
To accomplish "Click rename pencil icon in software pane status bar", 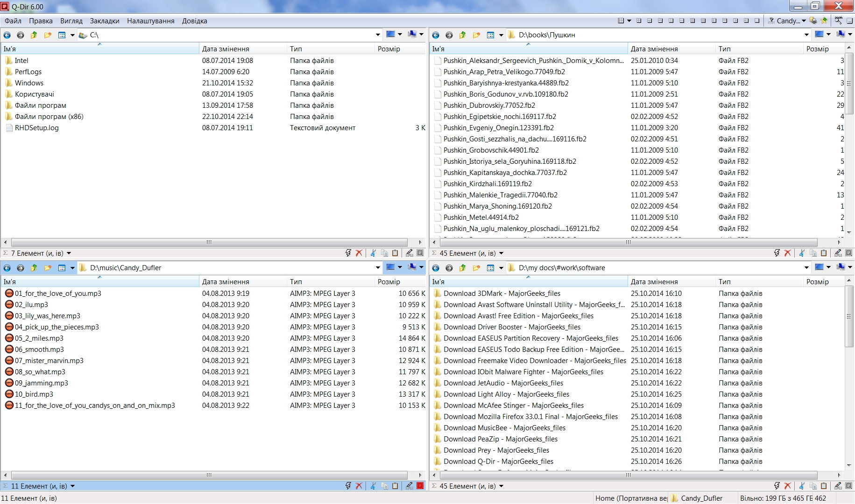I will (x=838, y=486).
